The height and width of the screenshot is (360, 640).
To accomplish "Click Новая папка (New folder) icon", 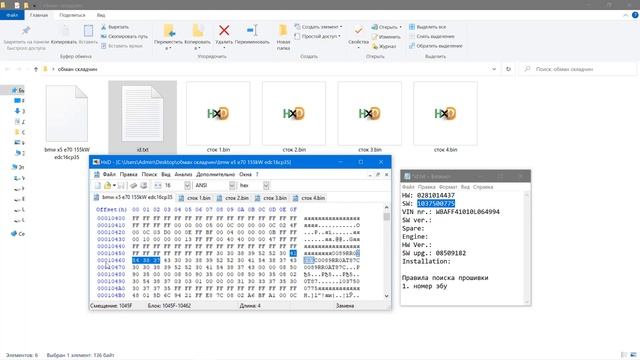I will pyautogui.click(x=283, y=32).
